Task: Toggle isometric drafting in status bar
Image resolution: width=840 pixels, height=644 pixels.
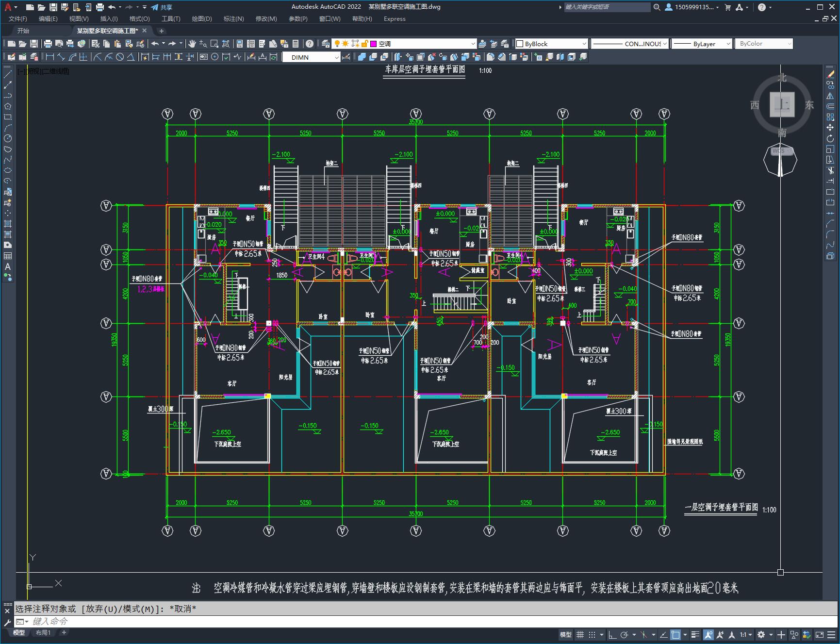Action: (x=643, y=634)
